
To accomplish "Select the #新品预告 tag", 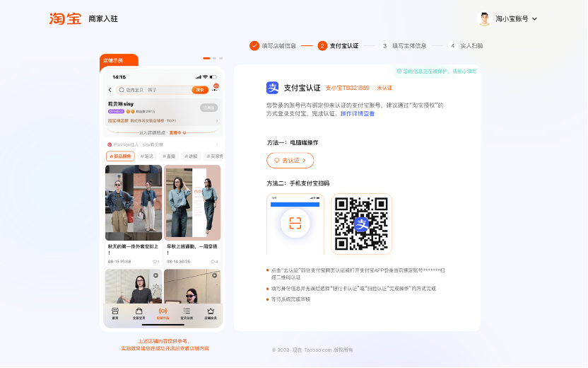I will tap(120, 156).
